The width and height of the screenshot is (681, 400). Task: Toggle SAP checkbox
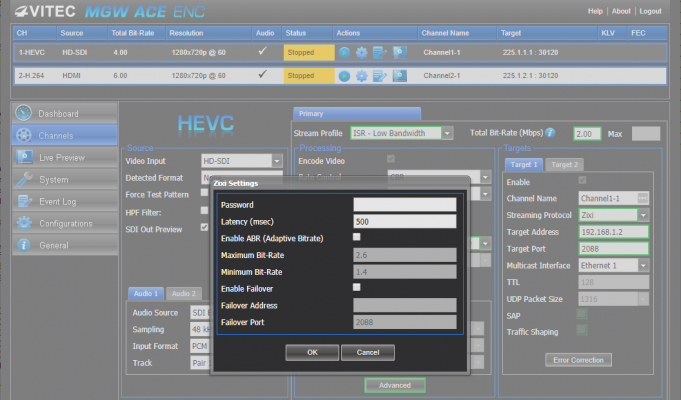(582, 314)
